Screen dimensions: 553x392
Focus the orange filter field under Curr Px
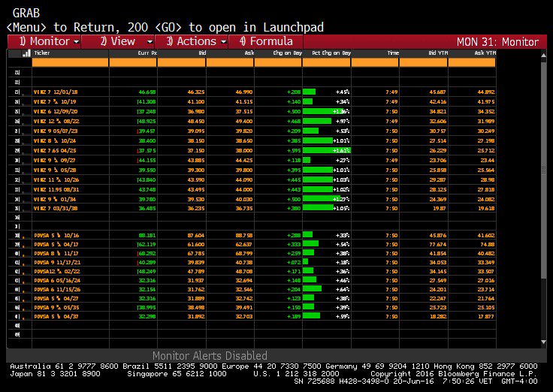133,62
